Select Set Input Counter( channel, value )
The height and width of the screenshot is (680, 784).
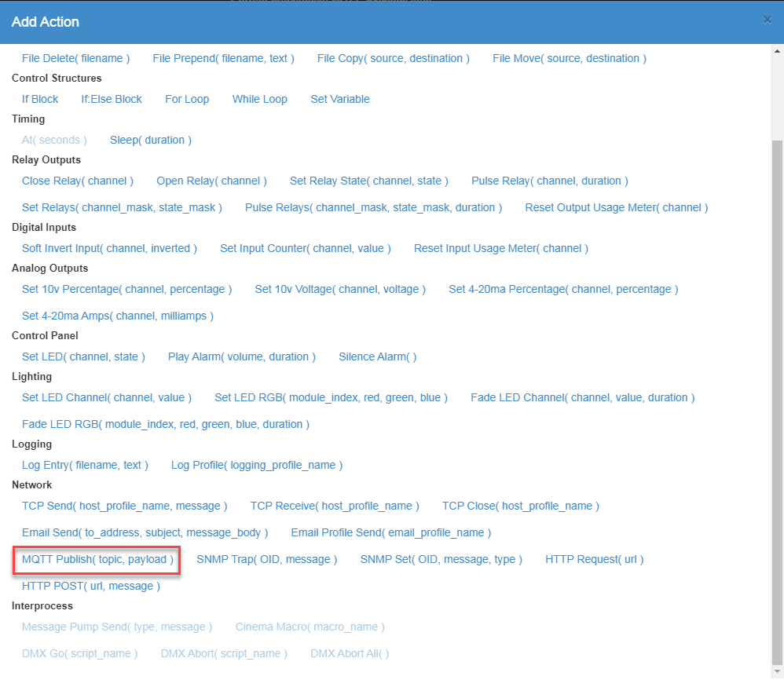[x=306, y=248]
